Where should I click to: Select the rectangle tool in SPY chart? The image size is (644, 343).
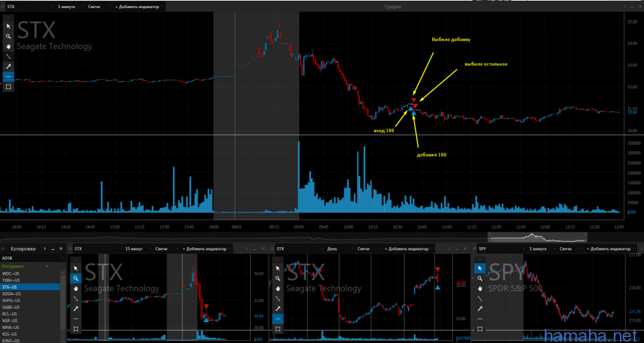click(480, 329)
